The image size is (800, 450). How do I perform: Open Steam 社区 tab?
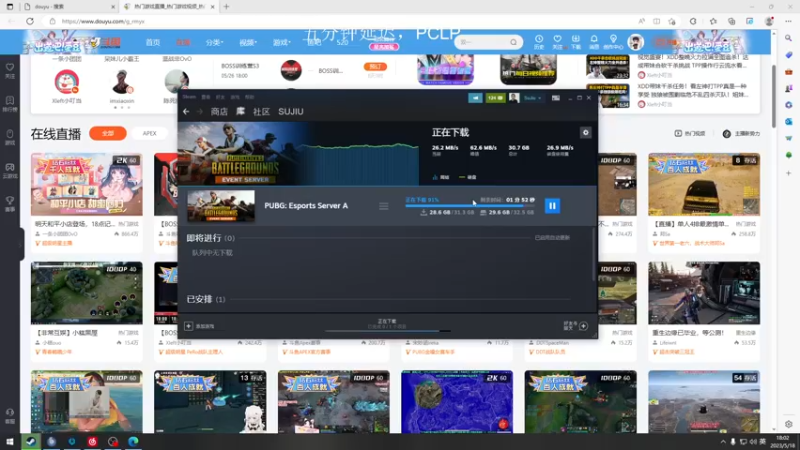[261, 112]
